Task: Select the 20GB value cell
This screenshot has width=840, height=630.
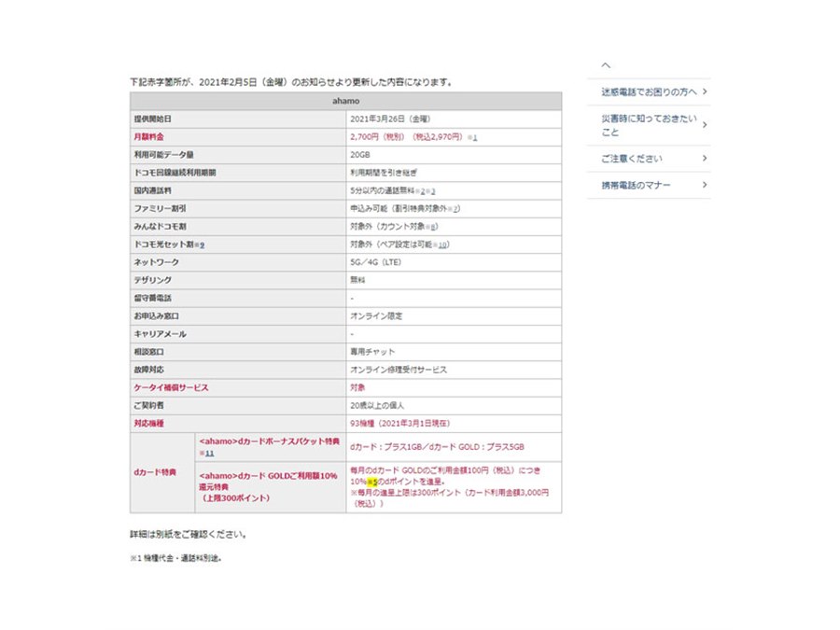Action: 454,155
